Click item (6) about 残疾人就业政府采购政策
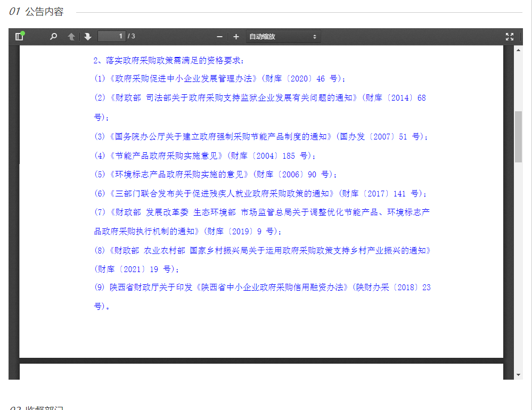Image resolution: width=532 pixels, height=410 pixels. 260,193
